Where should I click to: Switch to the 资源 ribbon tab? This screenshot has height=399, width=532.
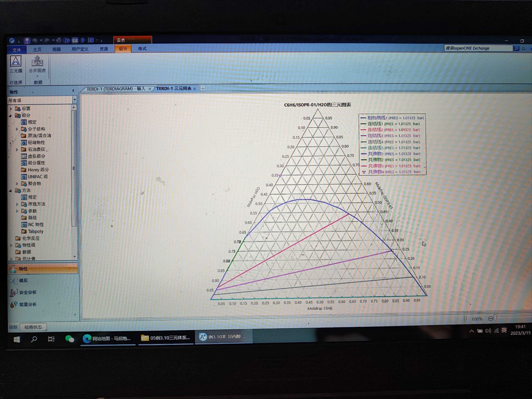tap(104, 49)
